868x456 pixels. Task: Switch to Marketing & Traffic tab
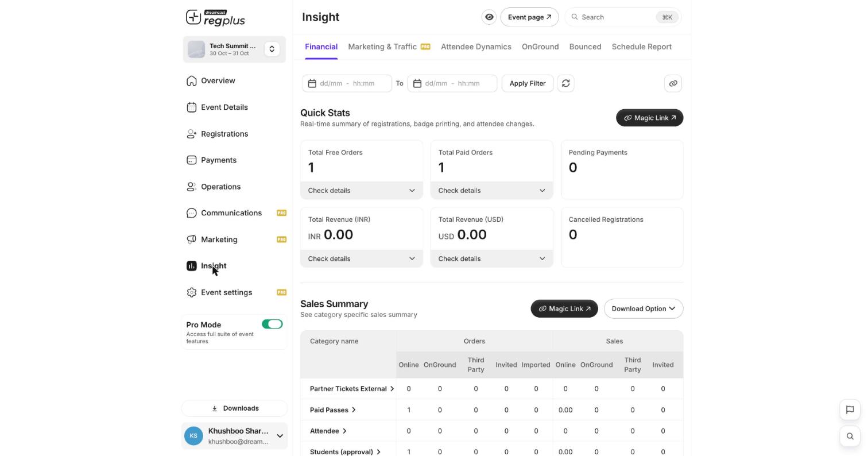pyautogui.click(x=389, y=47)
